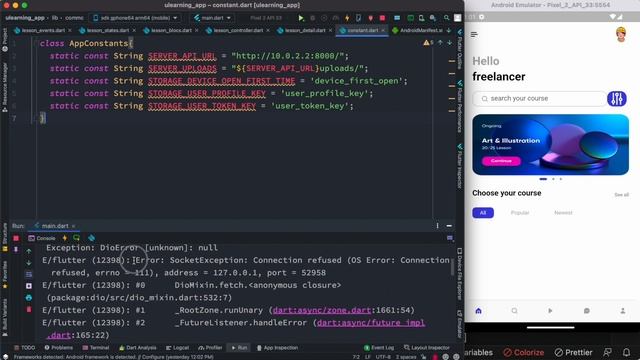Toggle soft-wrap icon in Run panel gutter
The image size is (640, 360).
pyautogui.click(x=29, y=274)
